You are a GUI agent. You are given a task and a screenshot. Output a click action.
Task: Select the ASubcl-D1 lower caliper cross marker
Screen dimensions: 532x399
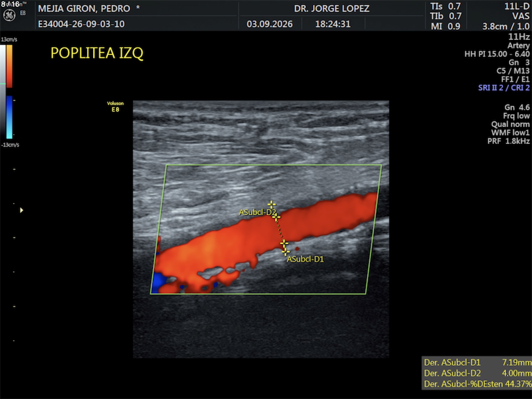point(286,251)
